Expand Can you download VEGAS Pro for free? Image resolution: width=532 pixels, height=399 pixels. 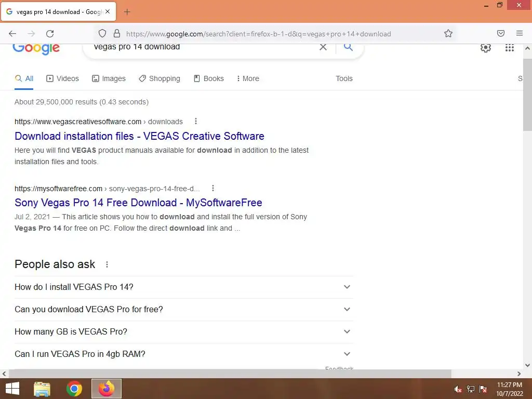pyautogui.click(x=183, y=310)
